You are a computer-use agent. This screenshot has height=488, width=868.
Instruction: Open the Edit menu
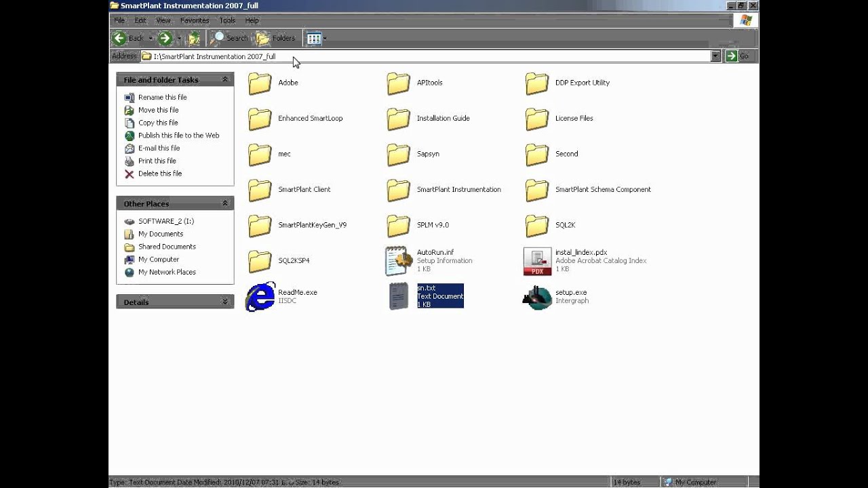pos(140,20)
